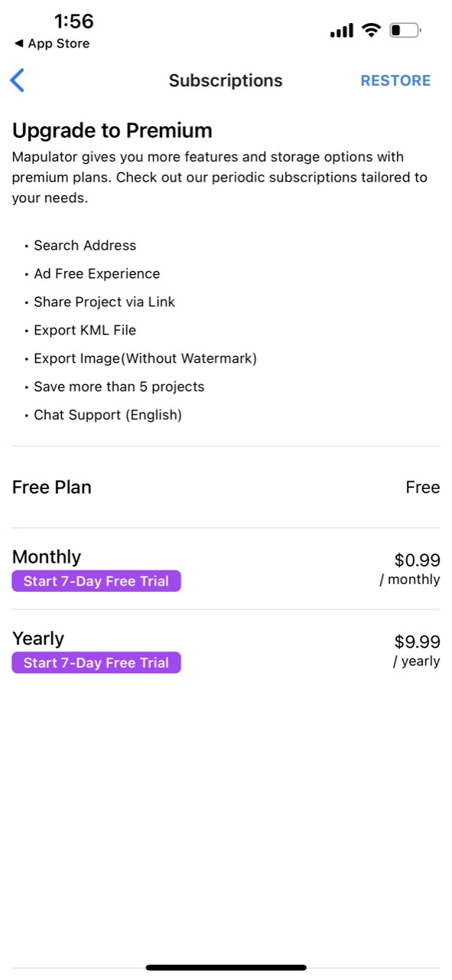
Task: Tap the clock showing 1:56
Action: click(x=74, y=21)
